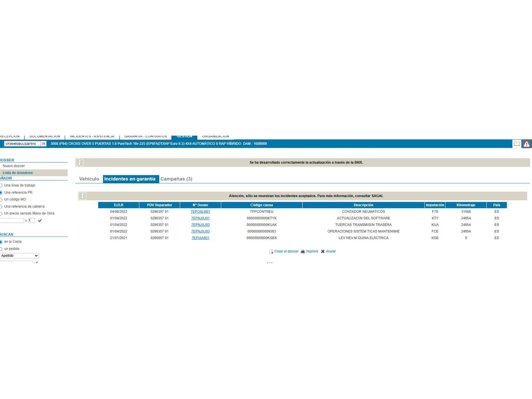Switch to Vehículo tab
Image resolution: width=532 pixels, height=399 pixels.
(x=89, y=179)
